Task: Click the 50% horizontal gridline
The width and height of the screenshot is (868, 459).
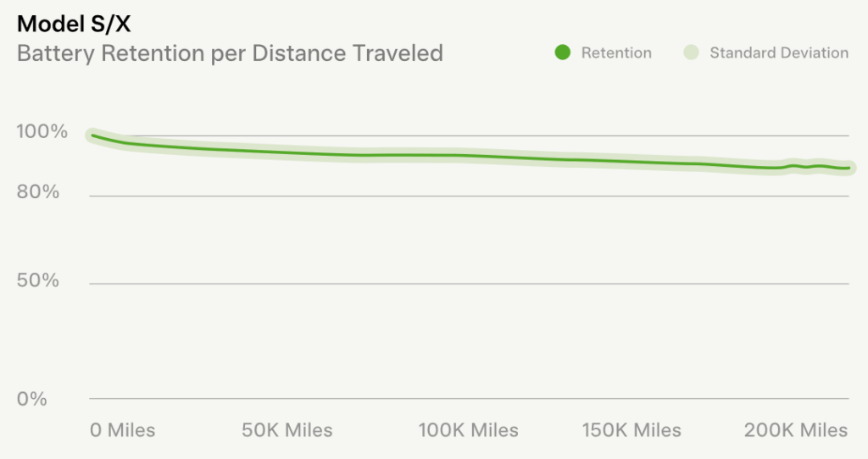Action: click(468, 284)
